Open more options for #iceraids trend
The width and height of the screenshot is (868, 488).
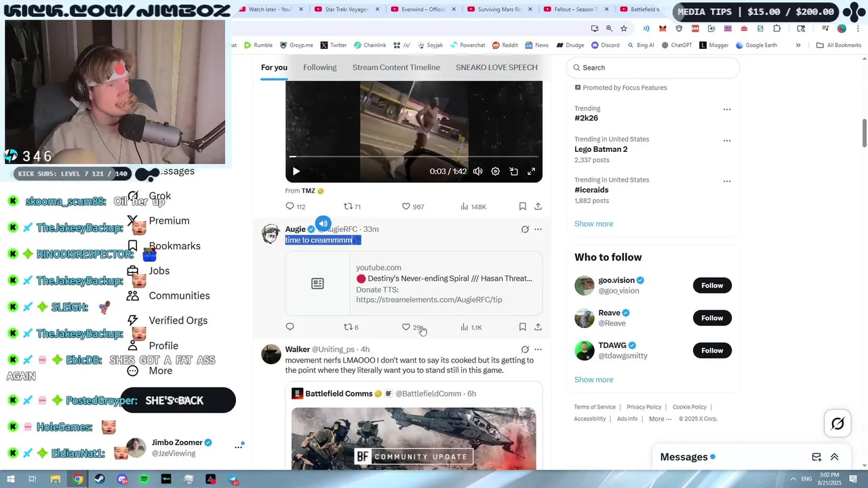[727, 181]
